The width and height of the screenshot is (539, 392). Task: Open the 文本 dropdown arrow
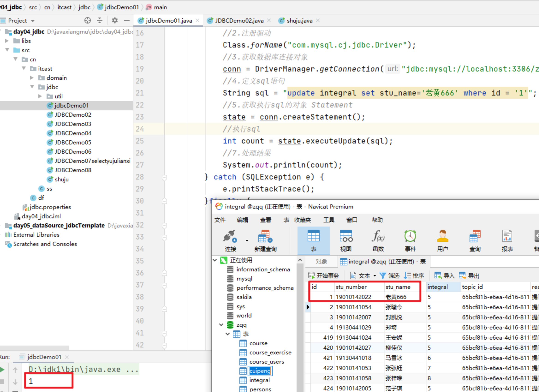click(375, 276)
